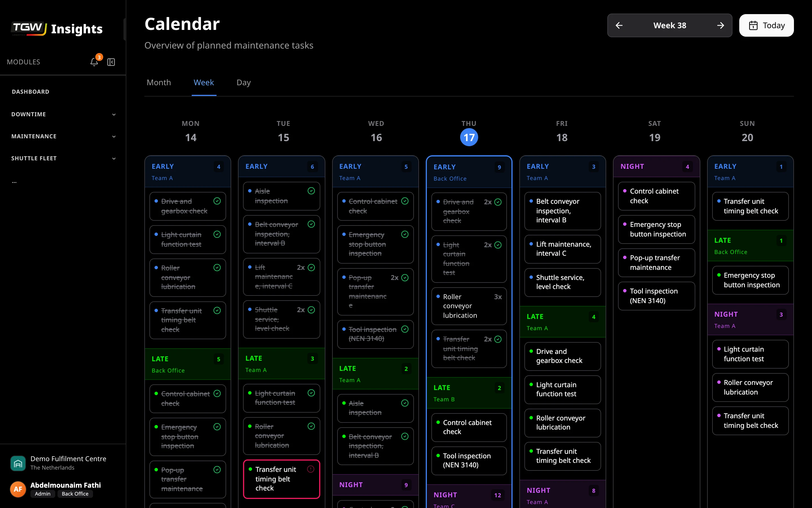Image resolution: width=812 pixels, height=508 pixels.
Task: Click checkmark on Wednesday Control cabinet check
Action: click(405, 201)
